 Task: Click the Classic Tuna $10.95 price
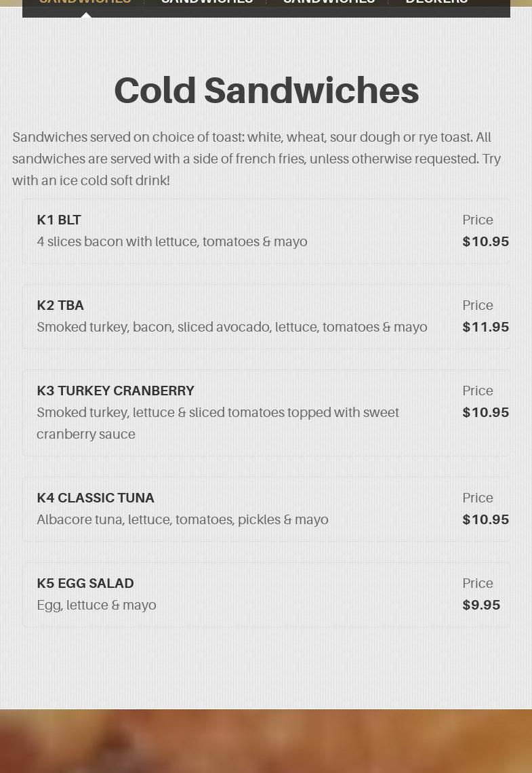pyautogui.click(x=485, y=520)
